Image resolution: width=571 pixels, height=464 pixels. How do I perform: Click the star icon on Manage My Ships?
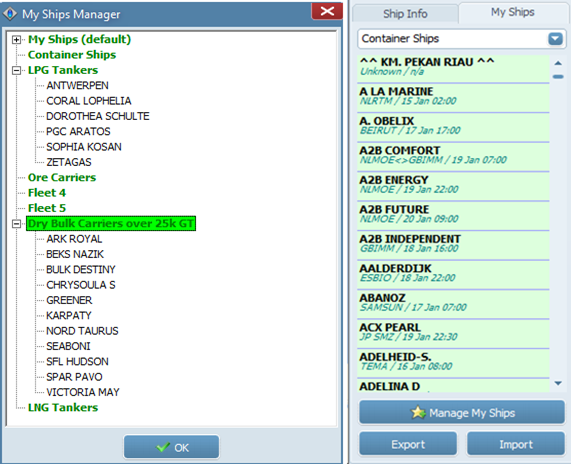pyautogui.click(x=418, y=413)
